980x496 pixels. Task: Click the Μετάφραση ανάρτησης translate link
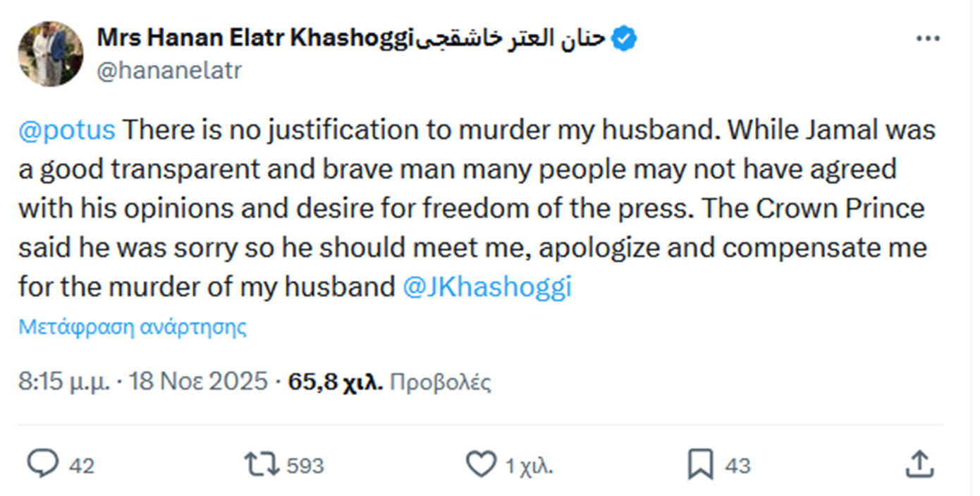coord(133,327)
